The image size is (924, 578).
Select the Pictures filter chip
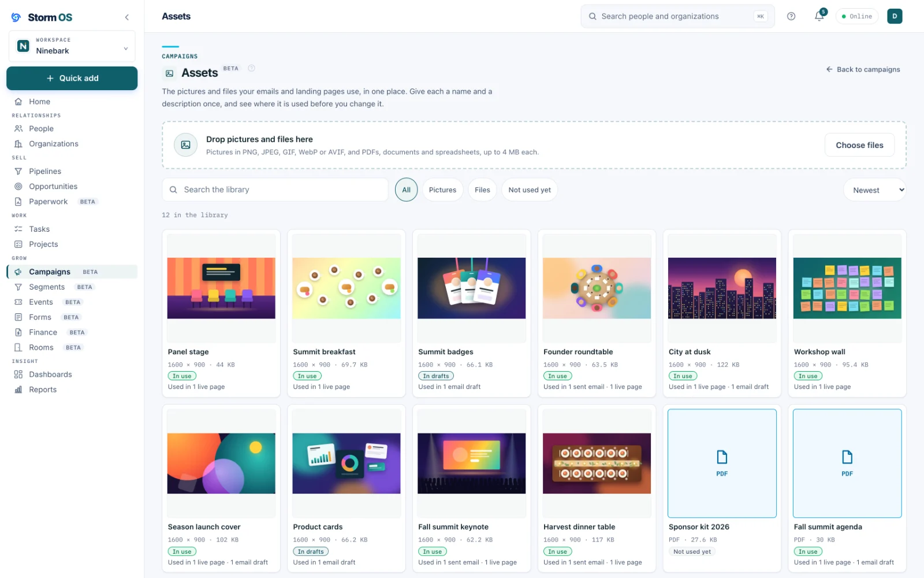point(443,190)
